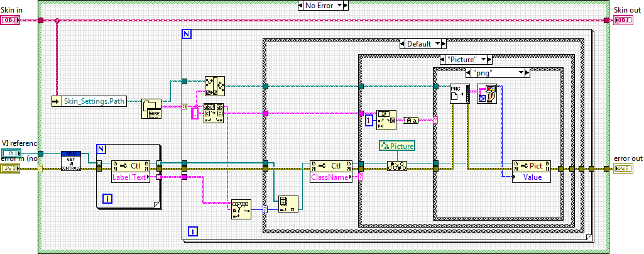Open the No Error case selector dropdown

(339, 5)
